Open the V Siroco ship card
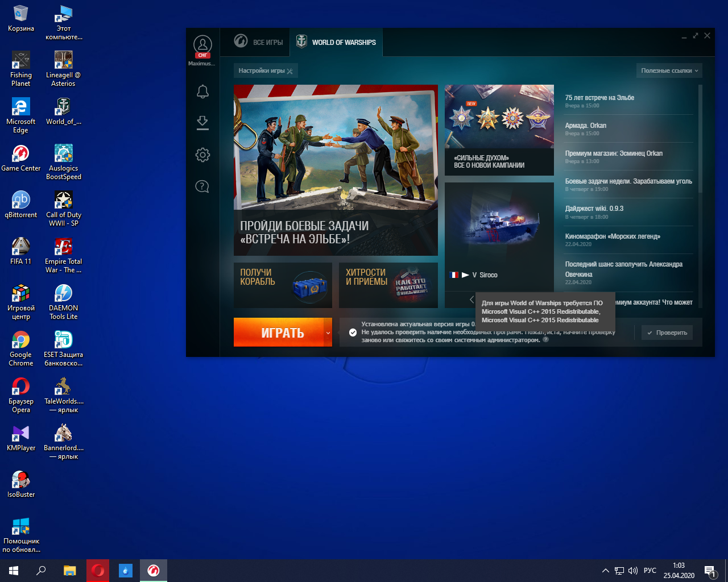 pos(499,236)
